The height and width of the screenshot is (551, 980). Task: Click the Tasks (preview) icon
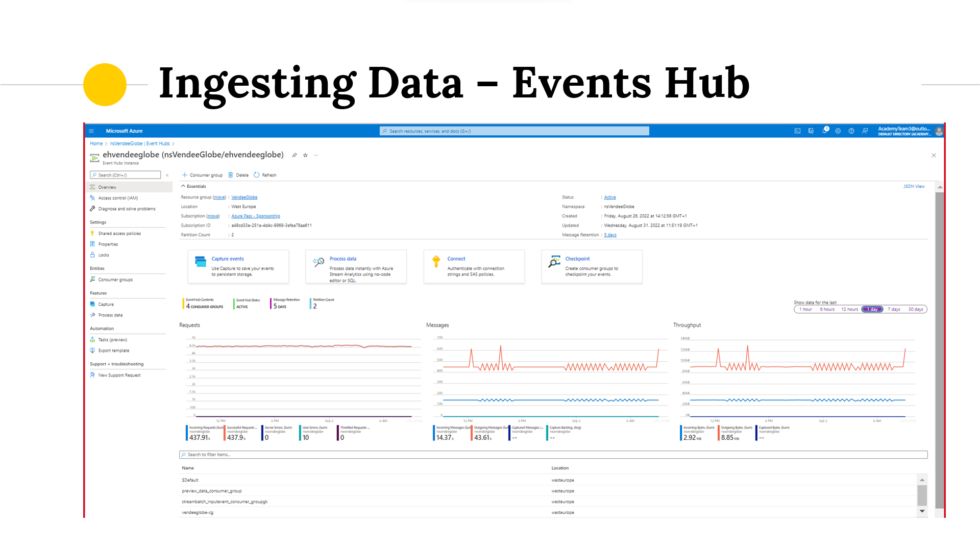92,339
